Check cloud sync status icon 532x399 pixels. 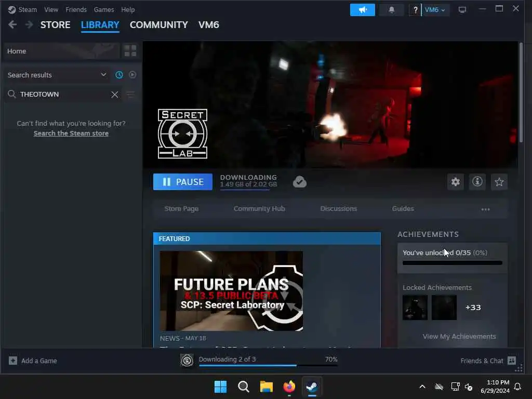tap(300, 182)
